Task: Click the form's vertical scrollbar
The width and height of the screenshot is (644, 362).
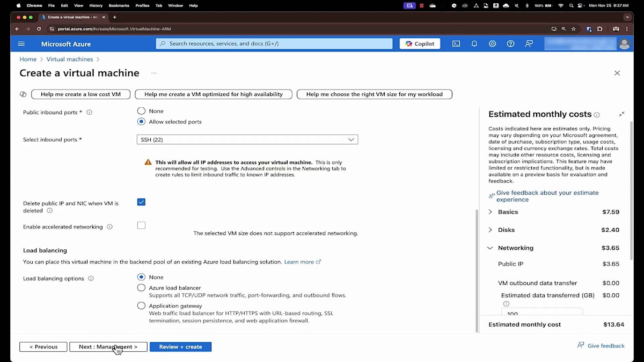Action: 476,271
